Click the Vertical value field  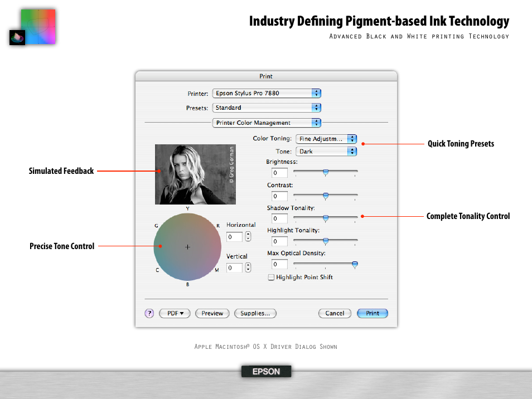pyautogui.click(x=234, y=268)
